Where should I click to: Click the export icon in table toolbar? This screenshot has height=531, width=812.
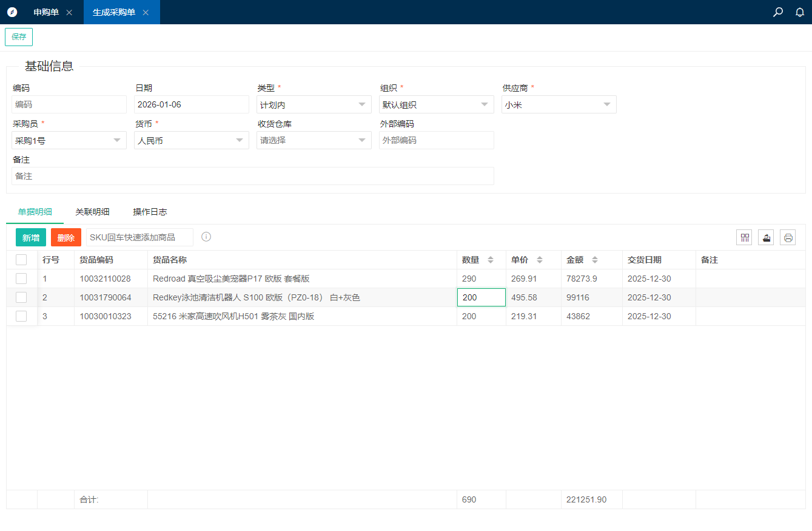point(766,237)
